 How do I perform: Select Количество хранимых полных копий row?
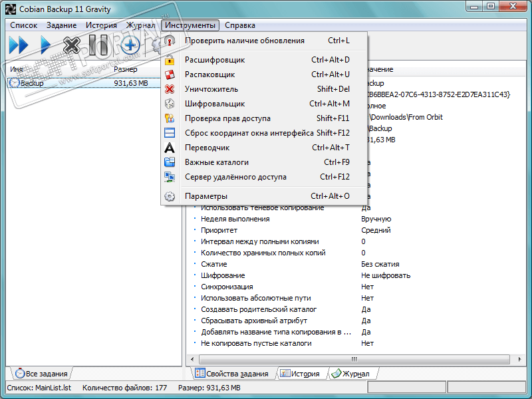coord(354,253)
